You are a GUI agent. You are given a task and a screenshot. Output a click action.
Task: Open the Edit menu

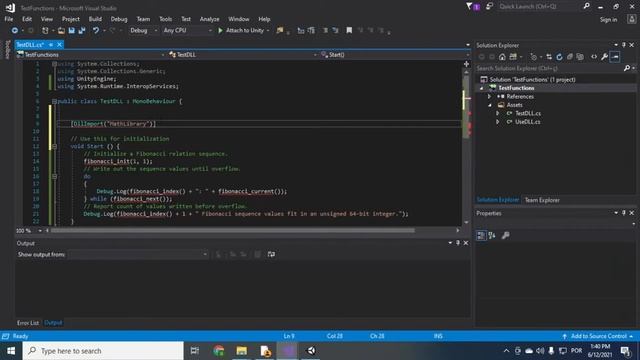click(27, 19)
